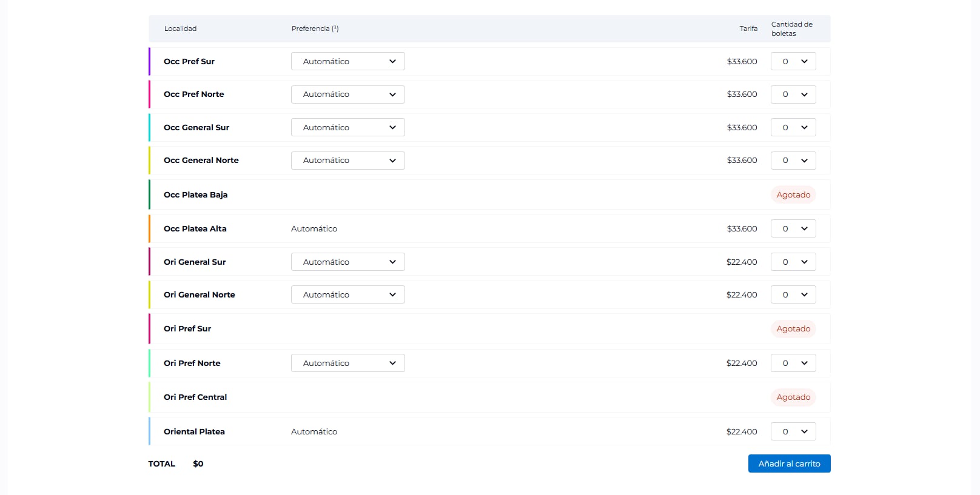Click the Cantidad de boletas column header
The width and height of the screenshot is (980, 495).
pyautogui.click(x=792, y=28)
